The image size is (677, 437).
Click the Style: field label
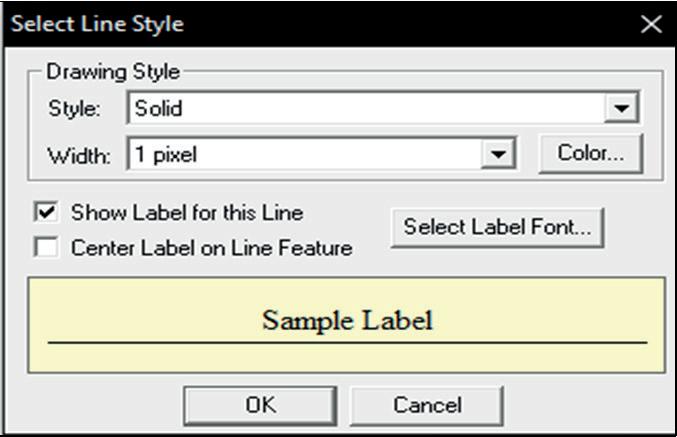click(x=73, y=110)
